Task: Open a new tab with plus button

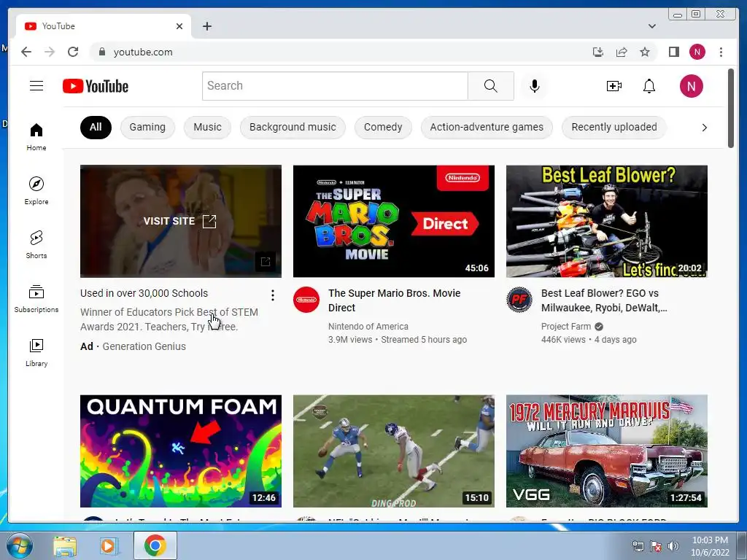Action: (206, 26)
